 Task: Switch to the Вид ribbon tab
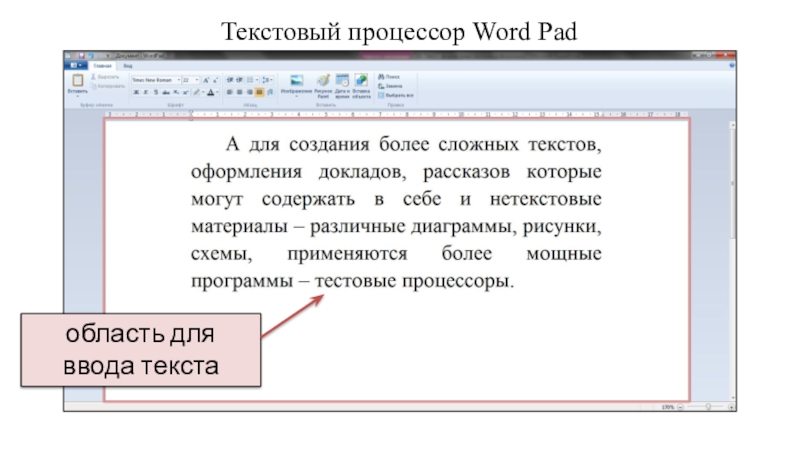pyautogui.click(x=128, y=66)
